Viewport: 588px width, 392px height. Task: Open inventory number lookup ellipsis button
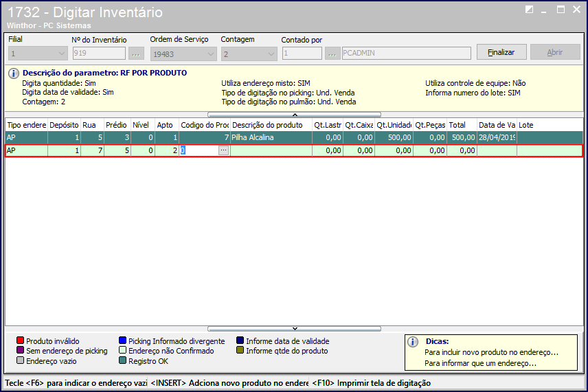click(x=136, y=54)
